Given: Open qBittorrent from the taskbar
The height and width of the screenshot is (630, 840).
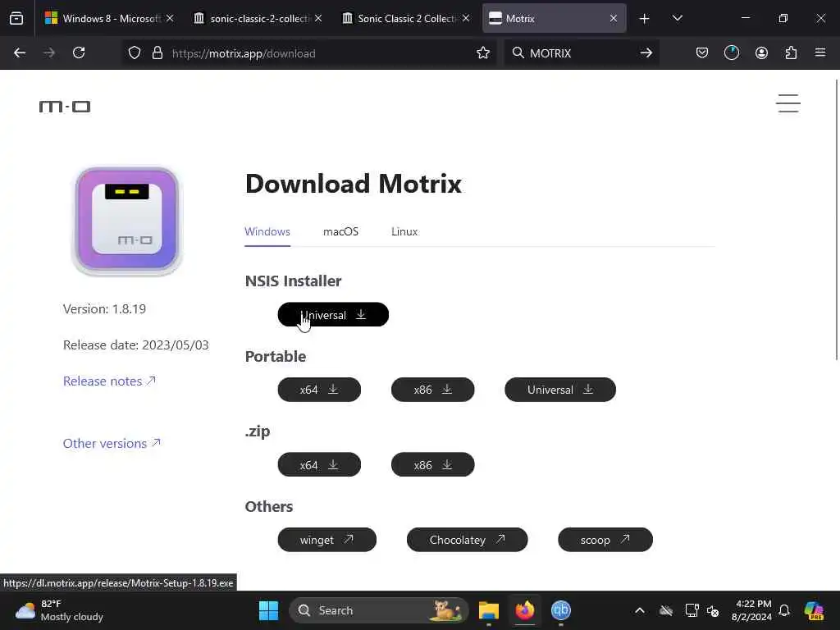Looking at the screenshot, I should (561, 610).
